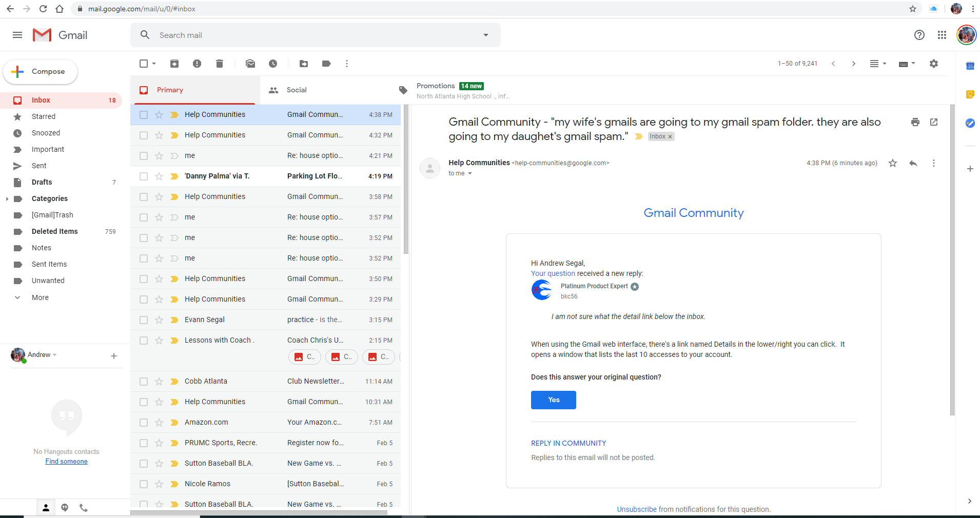The height and width of the screenshot is (518, 980).
Task: Select checkbox for Evann Segal email
Action: 144,320
